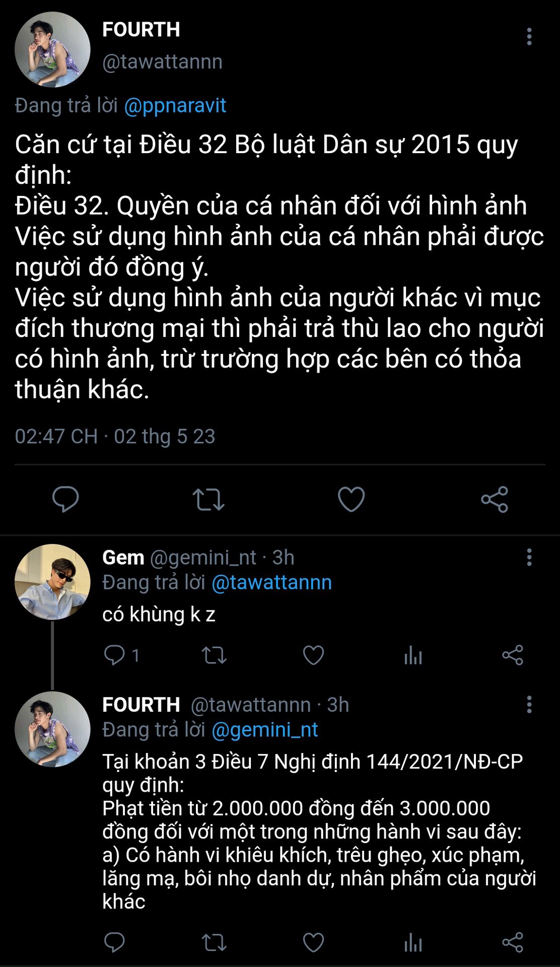Open reply thread on Gem's tweet
The height and width of the screenshot is (967, 560).
point(114,655)
